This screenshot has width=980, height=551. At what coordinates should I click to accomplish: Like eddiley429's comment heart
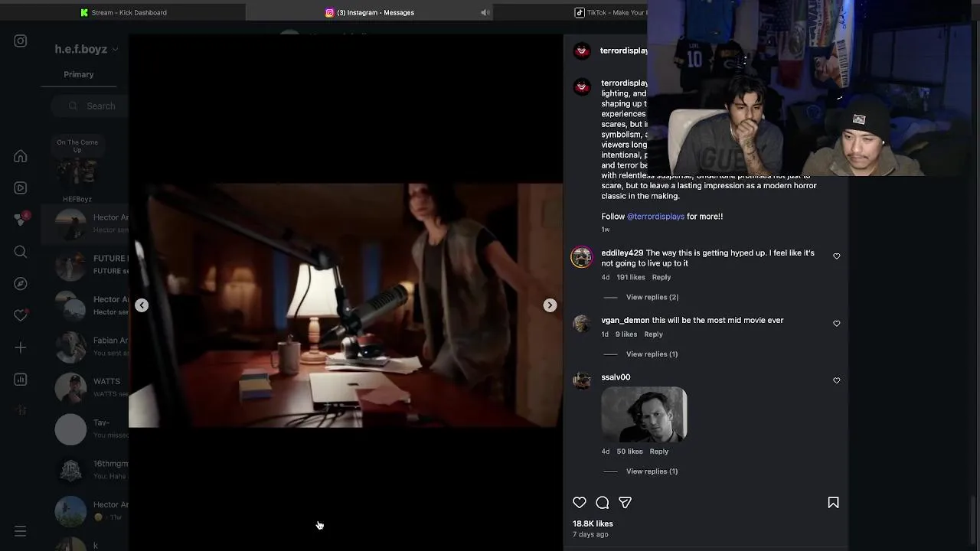(837, 256)
